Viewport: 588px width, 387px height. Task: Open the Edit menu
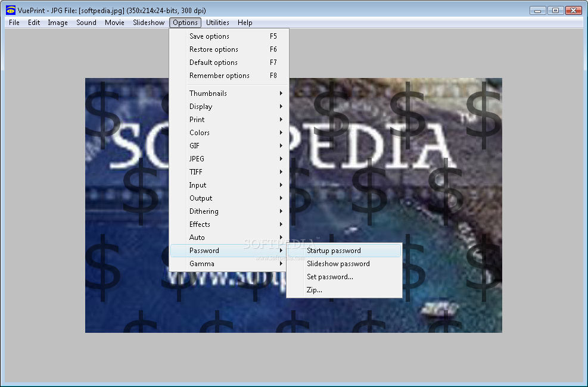[34, 23]
